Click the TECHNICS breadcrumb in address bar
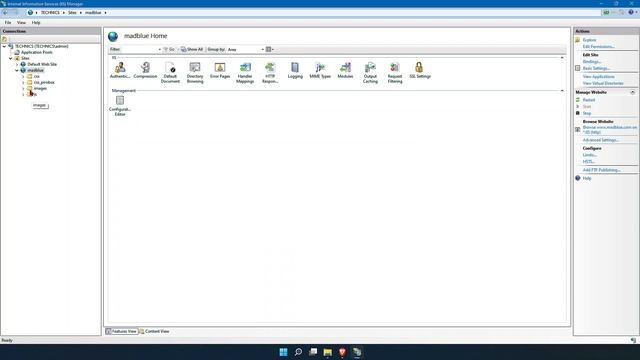This screenshot has width=640, height=360. 50,13
